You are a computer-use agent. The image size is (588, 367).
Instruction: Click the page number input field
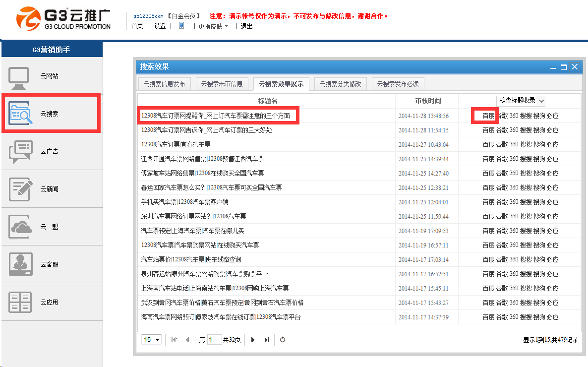(214, 340)
